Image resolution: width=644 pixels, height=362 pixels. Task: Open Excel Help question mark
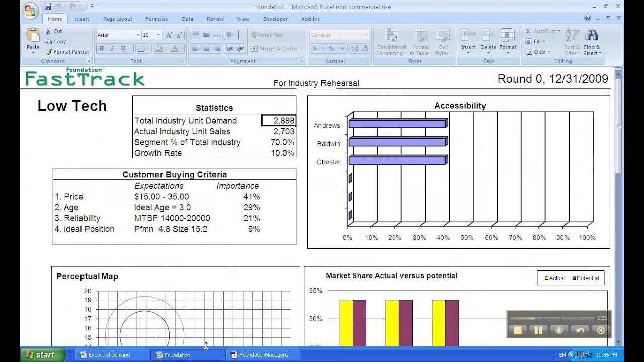pos(588,19)
